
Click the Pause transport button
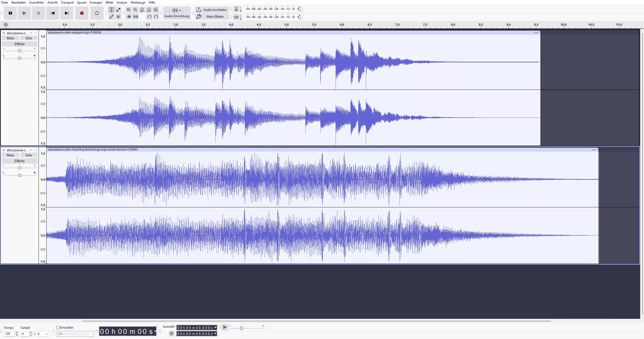[x=10, y=13]
